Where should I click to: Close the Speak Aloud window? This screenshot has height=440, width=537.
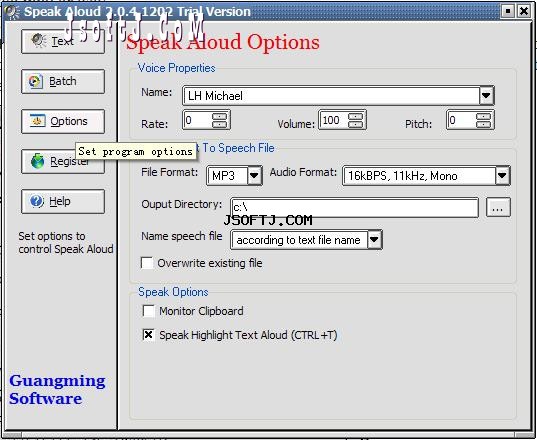[524, 12]
